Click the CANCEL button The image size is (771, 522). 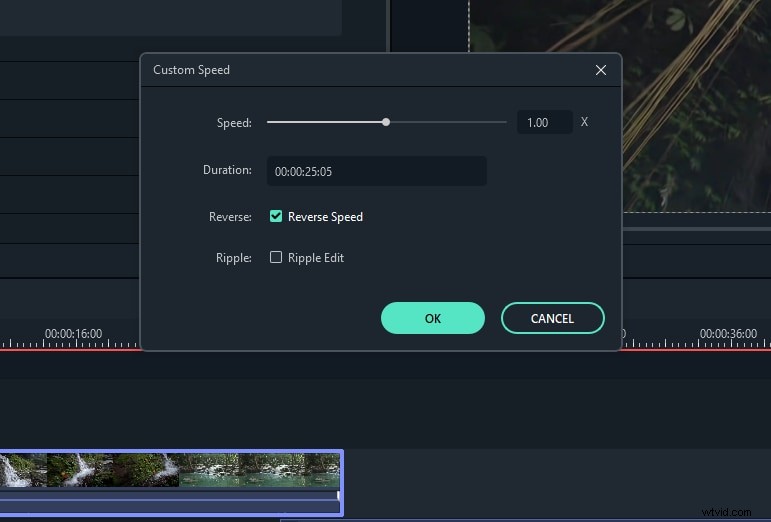coord(552,318)
